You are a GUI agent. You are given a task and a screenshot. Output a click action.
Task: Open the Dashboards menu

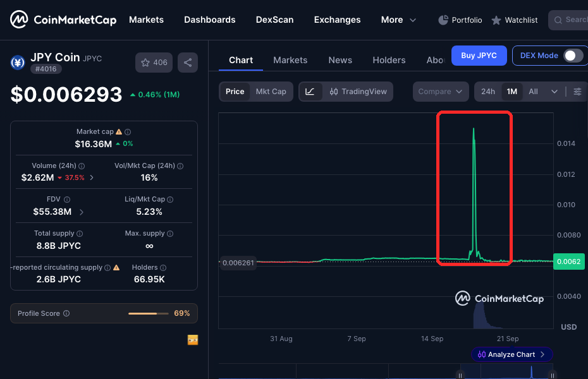point(210,20)
